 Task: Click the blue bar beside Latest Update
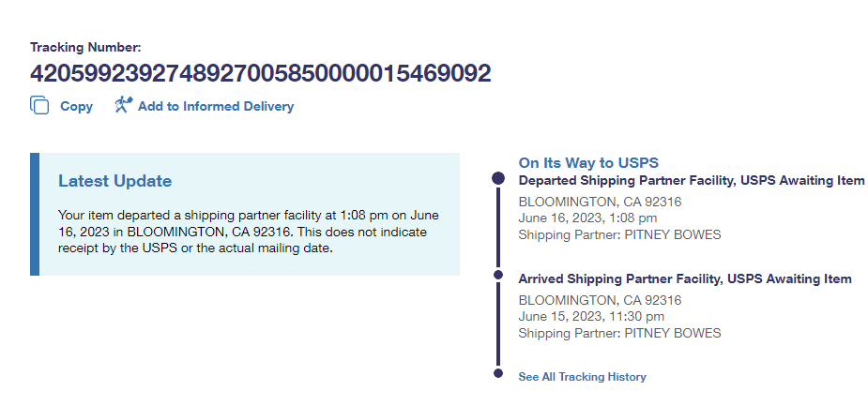pyautogui.click(x=35, y=214)
